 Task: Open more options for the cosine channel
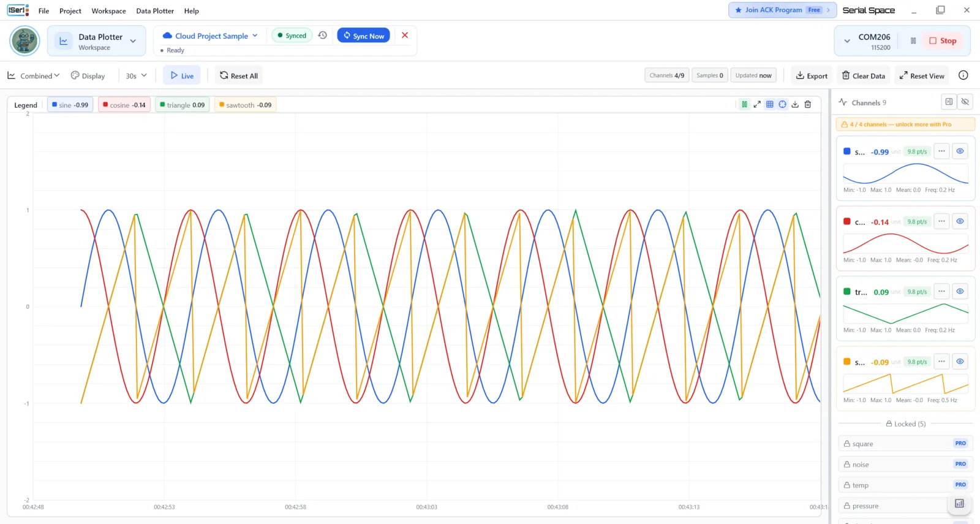pos(942,221)
